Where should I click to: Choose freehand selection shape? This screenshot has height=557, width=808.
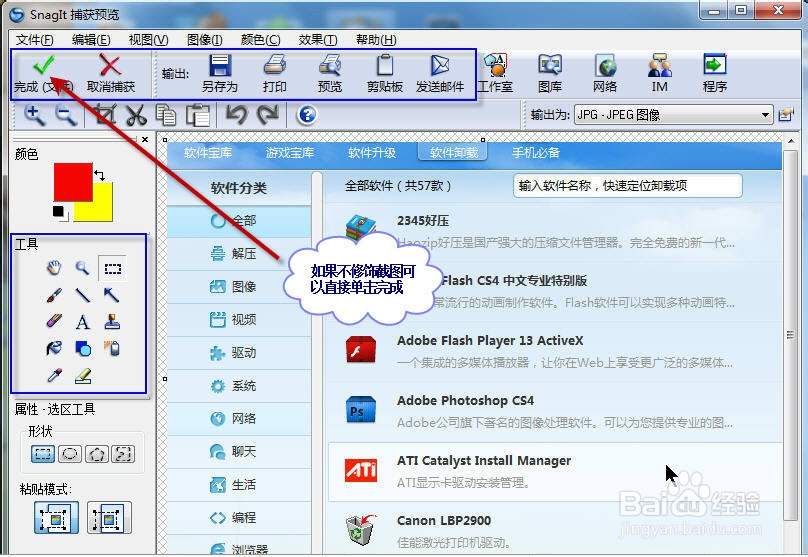tap(123, 454)
